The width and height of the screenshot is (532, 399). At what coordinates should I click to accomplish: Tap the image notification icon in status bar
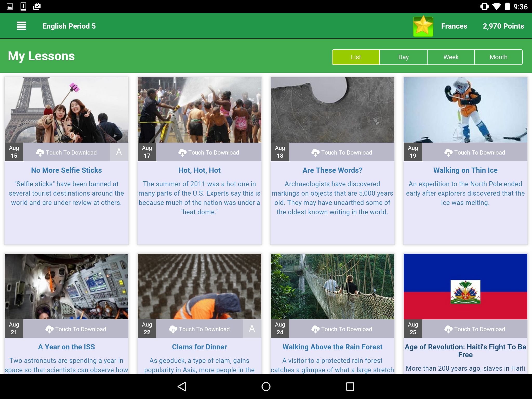[10, 6]
